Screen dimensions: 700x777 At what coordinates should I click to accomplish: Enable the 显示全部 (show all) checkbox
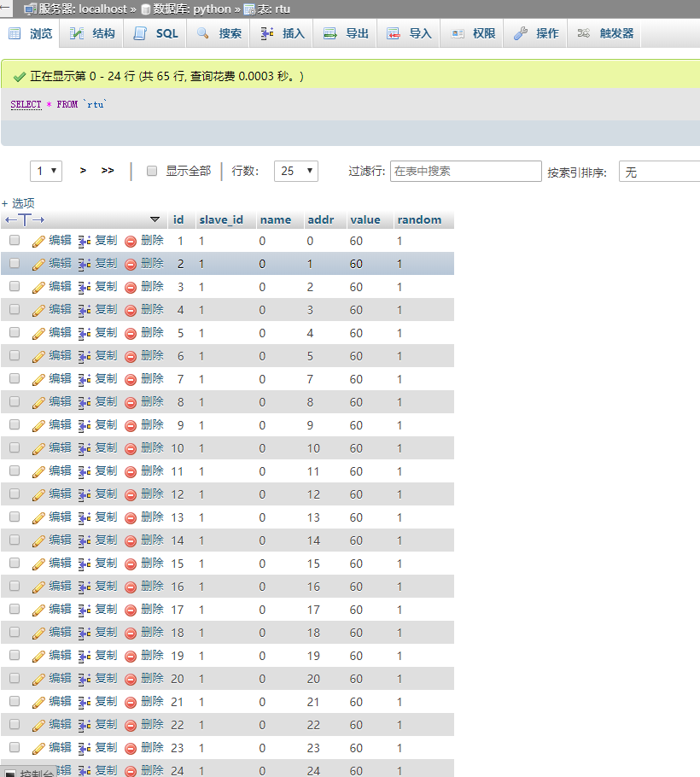[152, 171]
